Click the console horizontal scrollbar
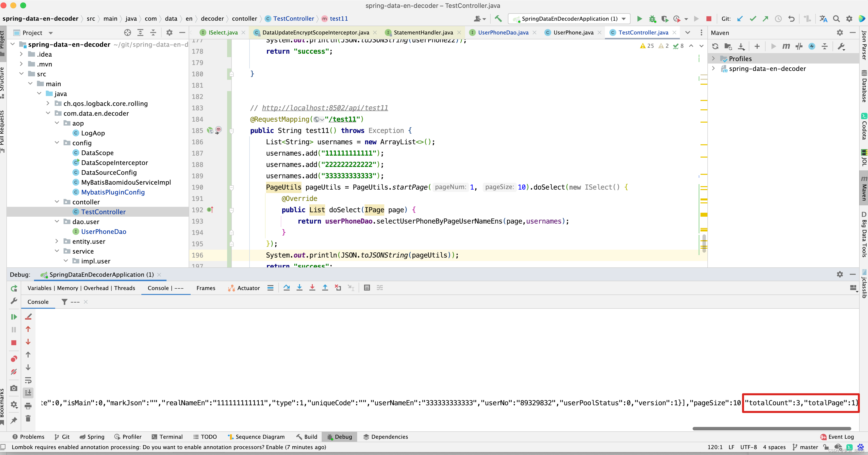 tap(772, 429)
